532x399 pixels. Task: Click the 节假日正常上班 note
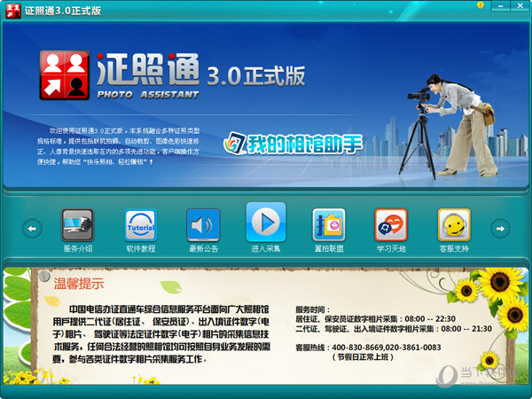click(x=363, y=357)
